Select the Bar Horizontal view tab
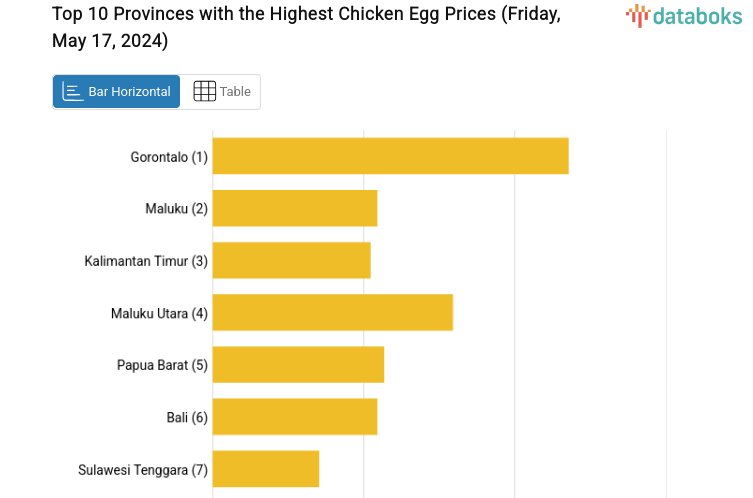753x498 pixels. 117,92
